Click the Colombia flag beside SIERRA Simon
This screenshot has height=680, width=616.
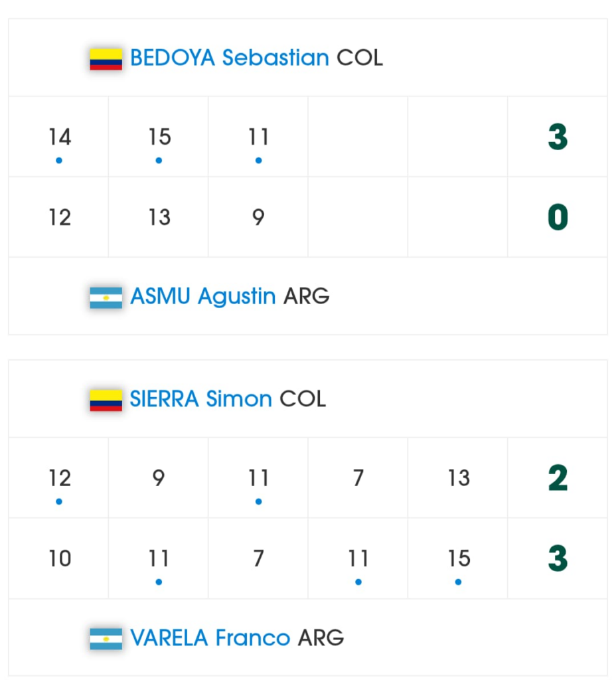coord(106,400)
